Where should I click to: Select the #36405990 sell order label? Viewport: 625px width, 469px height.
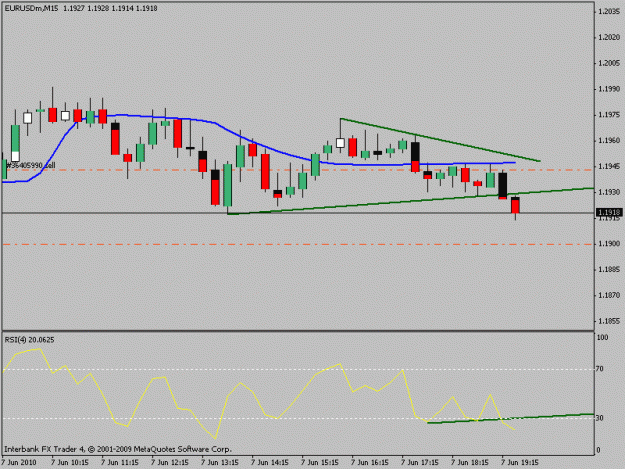coord(31,165)
